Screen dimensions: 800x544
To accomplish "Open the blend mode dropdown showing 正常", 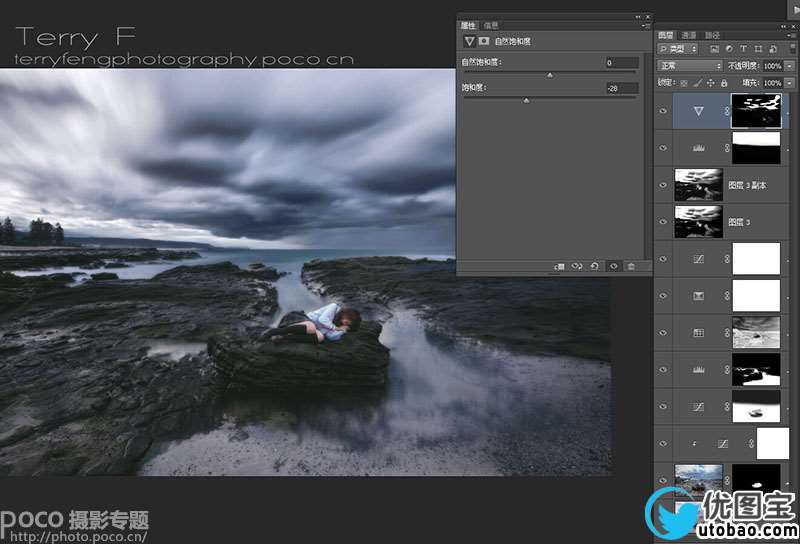I will [690, 66].
